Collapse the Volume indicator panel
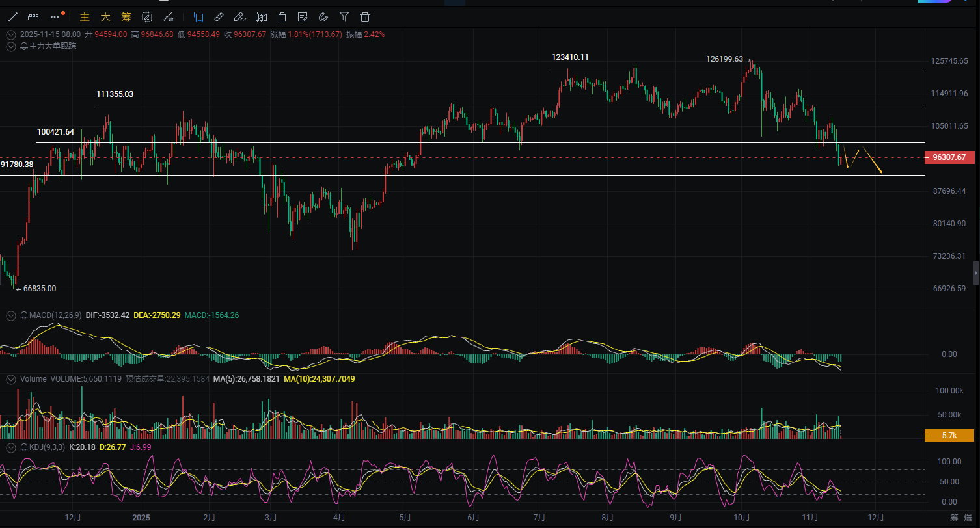The width and height of the screenshot is (980, 528). tap(10, 378)
